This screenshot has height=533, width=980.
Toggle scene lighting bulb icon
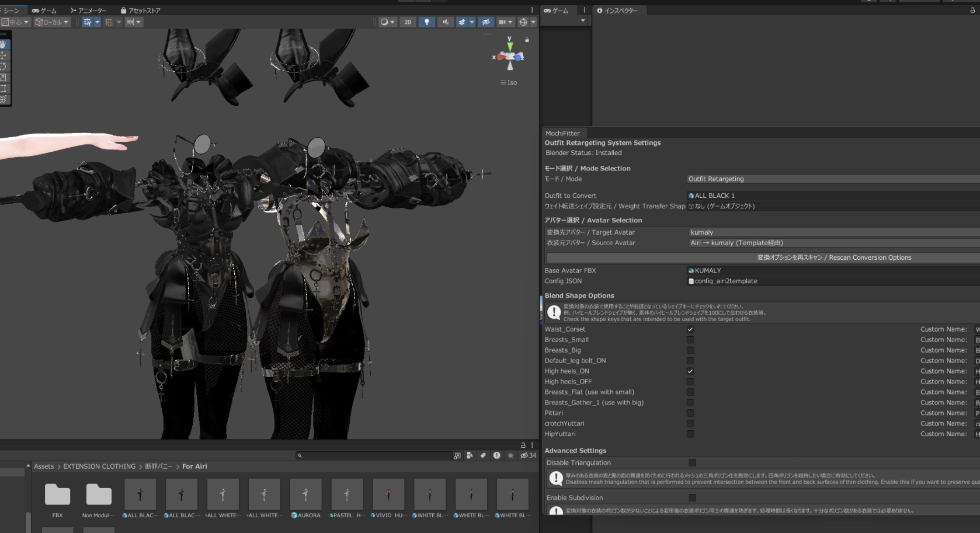(427, 22)
